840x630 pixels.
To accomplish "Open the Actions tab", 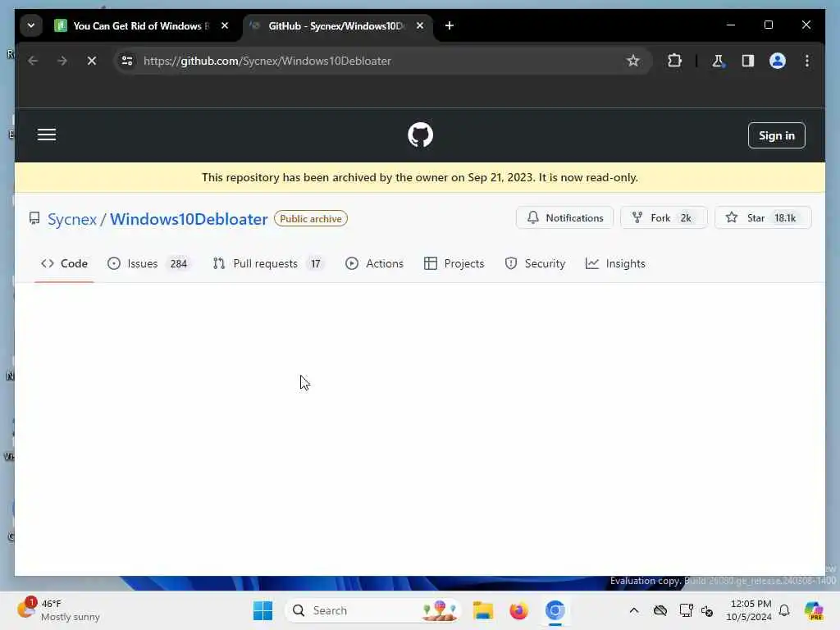I will [x=374, y=263].
